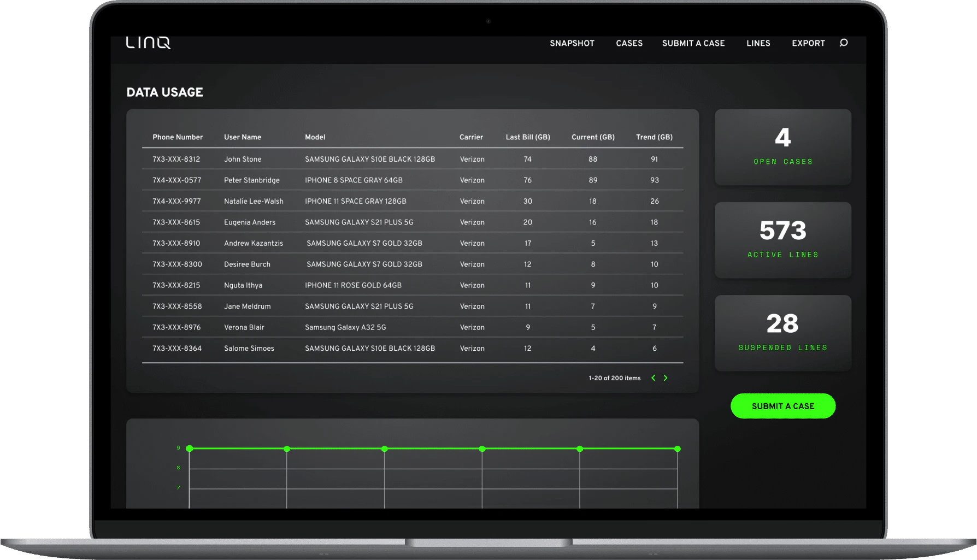Click the 1-20 of 200 items label
This screenshot has width=977, height=560.
click(x=614, y=378)
